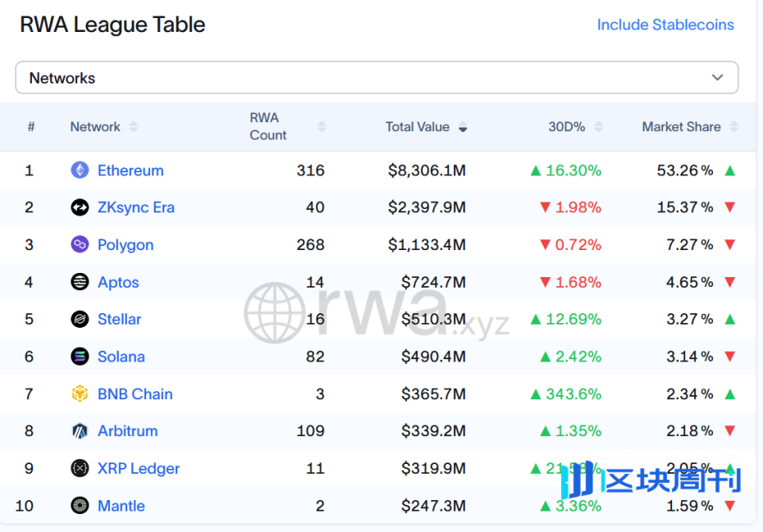Open the Polygon network link
763x532 pixels.
pyautogui.click(x=126, y=245)
